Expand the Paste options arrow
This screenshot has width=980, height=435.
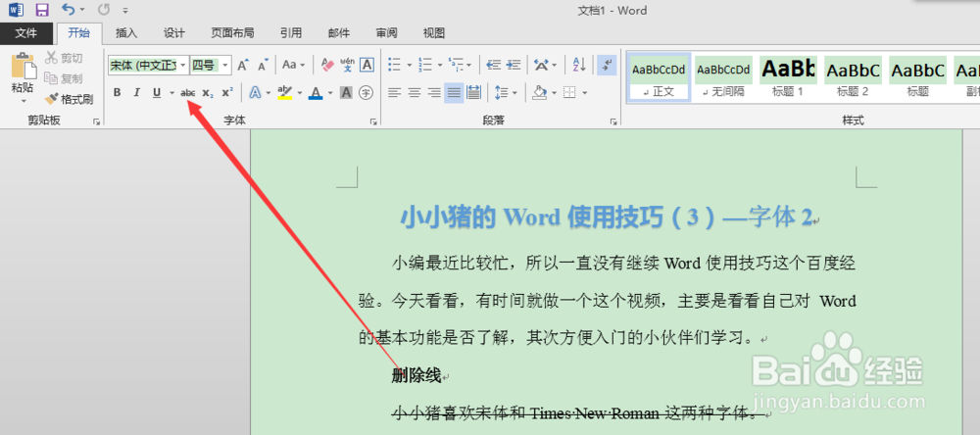(x=24, y=101)
